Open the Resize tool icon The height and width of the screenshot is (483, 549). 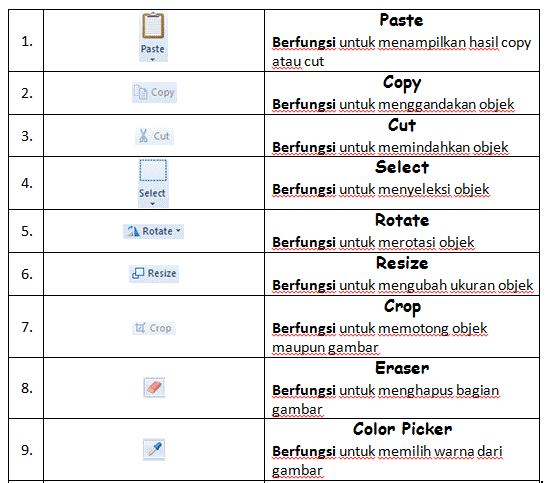click(138, 273)
